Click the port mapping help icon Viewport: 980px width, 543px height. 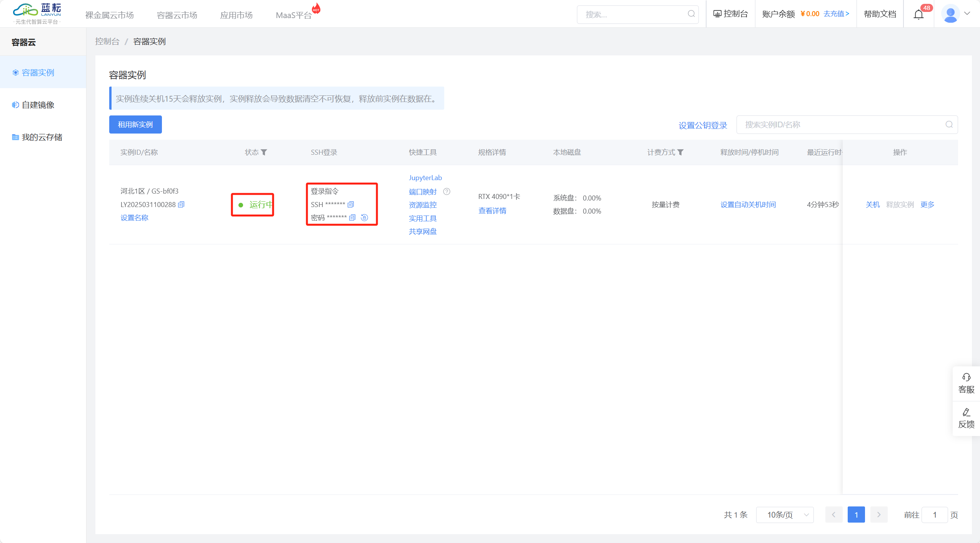[447, 191]
